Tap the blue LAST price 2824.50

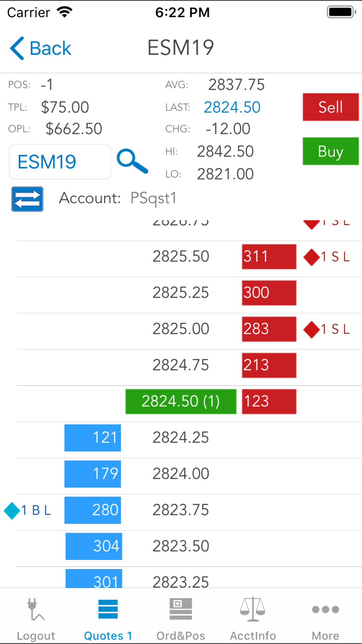pos(232,107)
